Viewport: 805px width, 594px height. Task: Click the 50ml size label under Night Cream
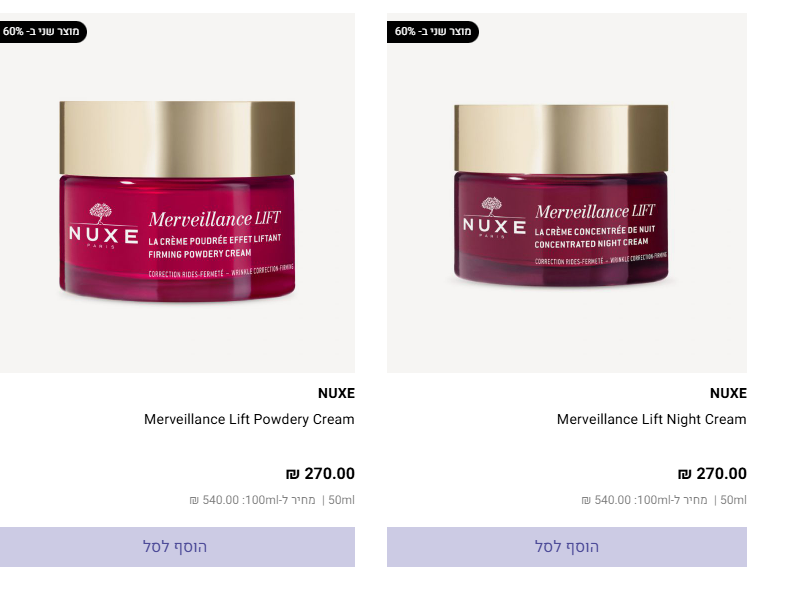coord(733,500)
